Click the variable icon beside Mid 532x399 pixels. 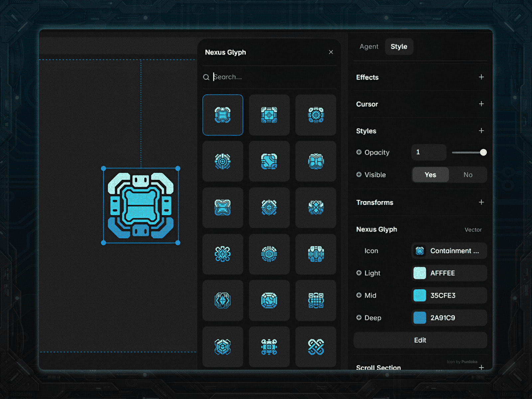pyautogui.click(x=359, y=295)
